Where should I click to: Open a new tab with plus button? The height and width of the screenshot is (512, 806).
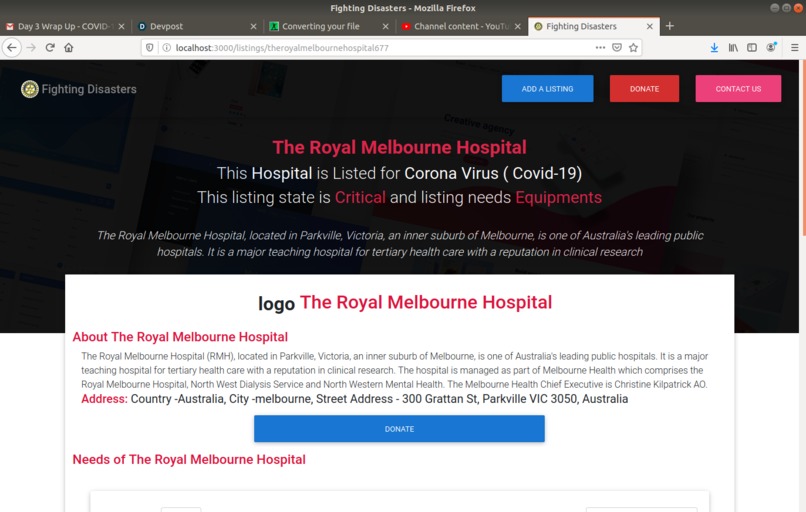coord(669,26)
